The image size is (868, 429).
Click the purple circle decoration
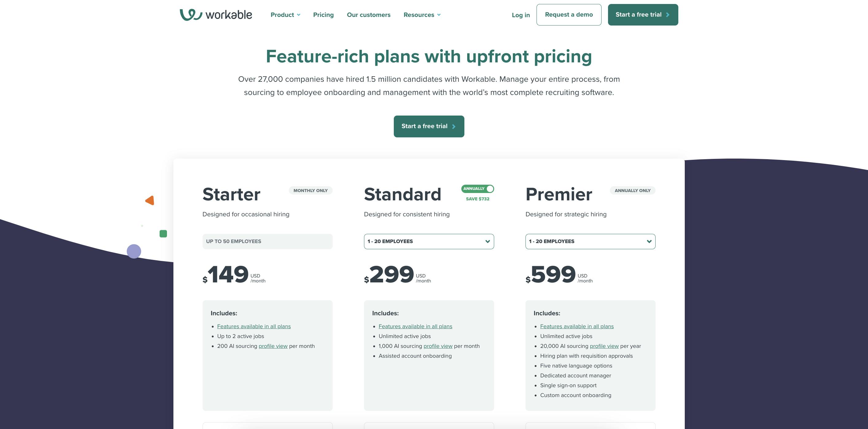pyautogui.click(x=134, y=251)
